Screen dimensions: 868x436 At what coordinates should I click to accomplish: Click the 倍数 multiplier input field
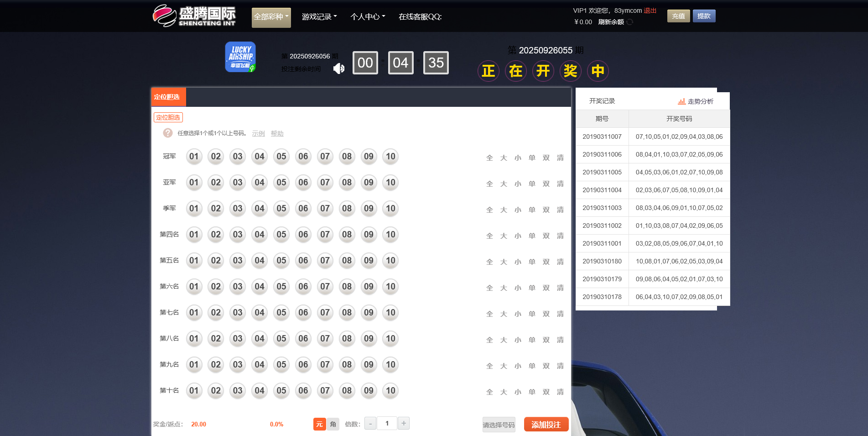387,423
